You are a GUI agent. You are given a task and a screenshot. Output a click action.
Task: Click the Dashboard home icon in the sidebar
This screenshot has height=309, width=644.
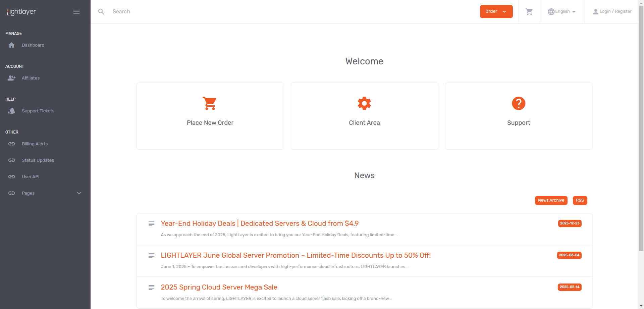[12, 45]
